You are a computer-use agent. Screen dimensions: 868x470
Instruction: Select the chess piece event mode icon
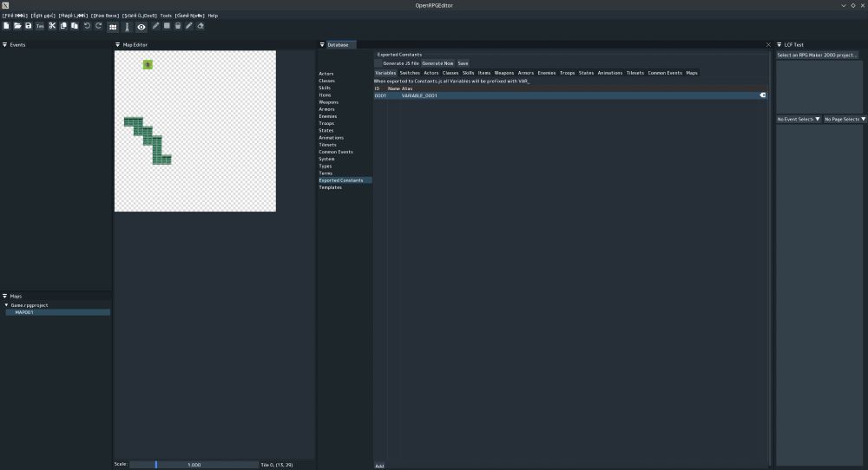127,27
